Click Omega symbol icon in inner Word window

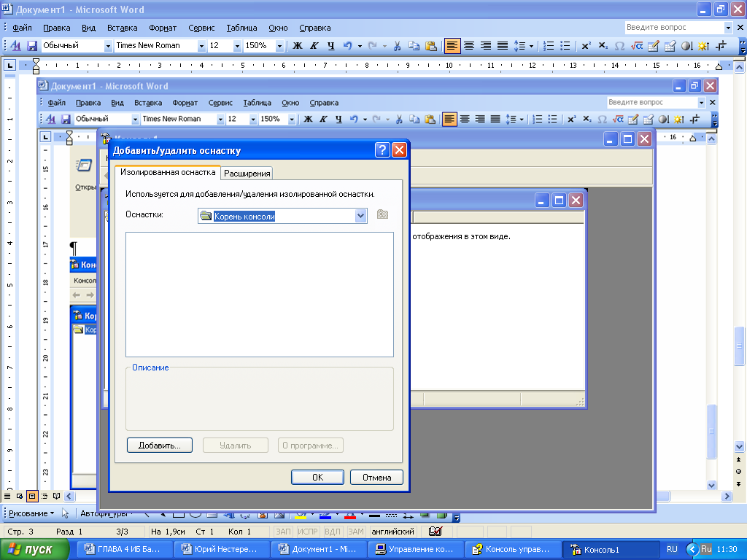tap(602, 119)
